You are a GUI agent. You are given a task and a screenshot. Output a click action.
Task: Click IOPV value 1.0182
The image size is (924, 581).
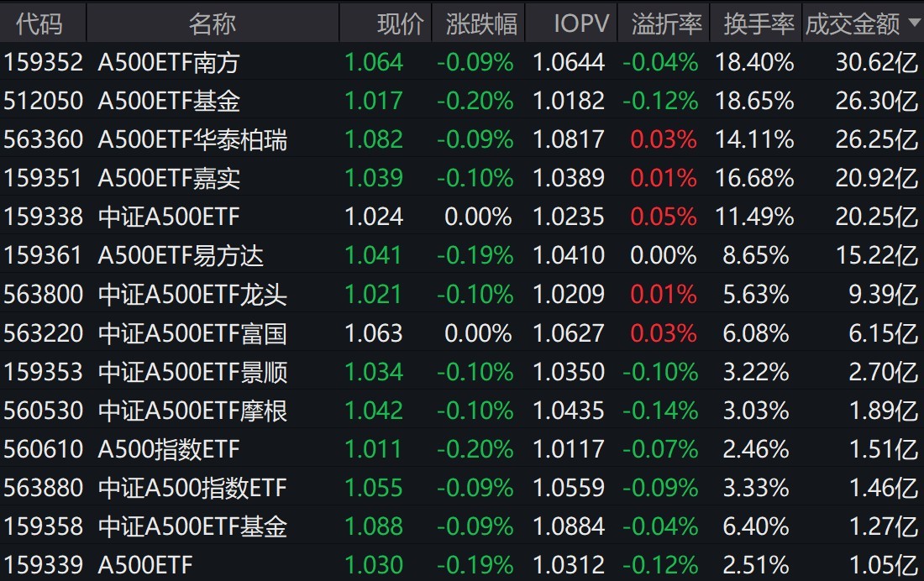569,101
